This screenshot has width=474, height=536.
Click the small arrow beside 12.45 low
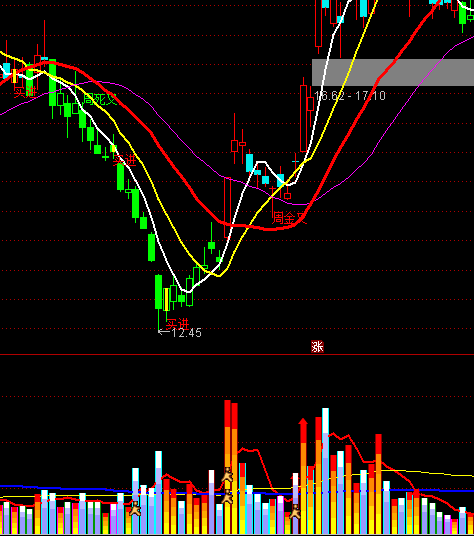point(164,331)
